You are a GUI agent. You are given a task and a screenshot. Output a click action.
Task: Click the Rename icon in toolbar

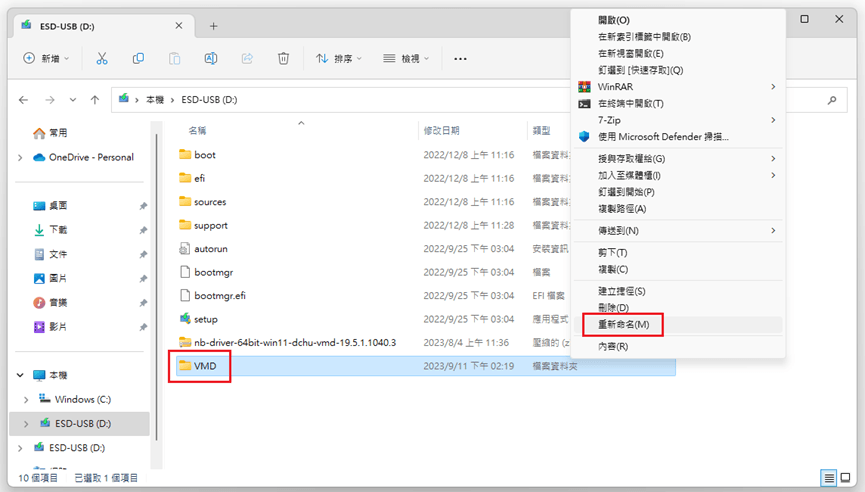pyautogui.click(x=211, y=59)
